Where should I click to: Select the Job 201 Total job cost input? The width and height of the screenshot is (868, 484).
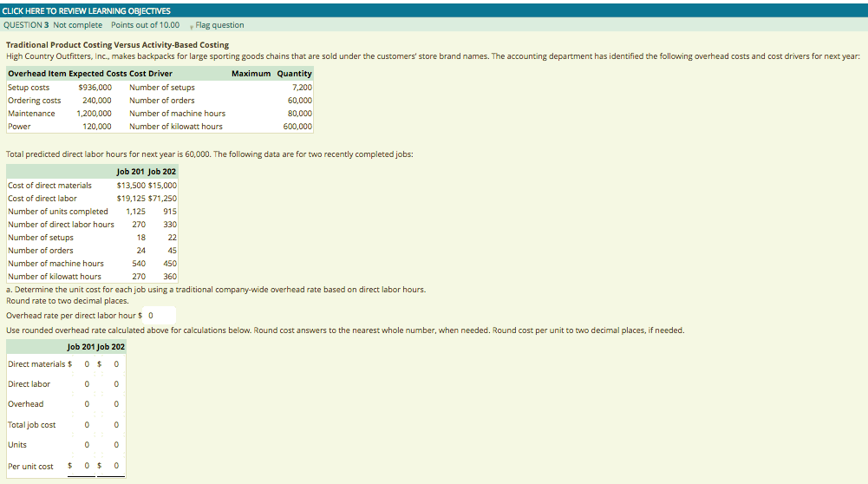pyautogui.click(x=84, y=425)
